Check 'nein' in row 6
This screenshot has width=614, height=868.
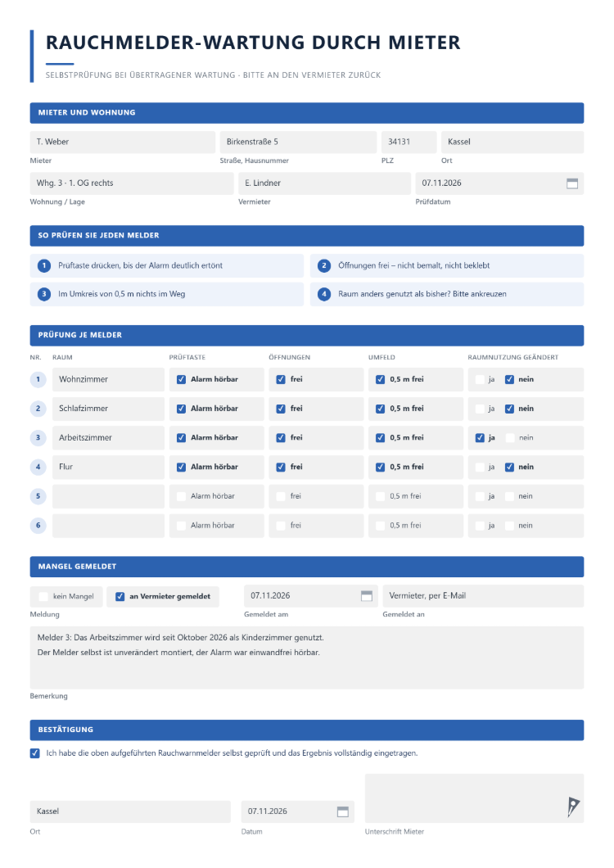509,526
